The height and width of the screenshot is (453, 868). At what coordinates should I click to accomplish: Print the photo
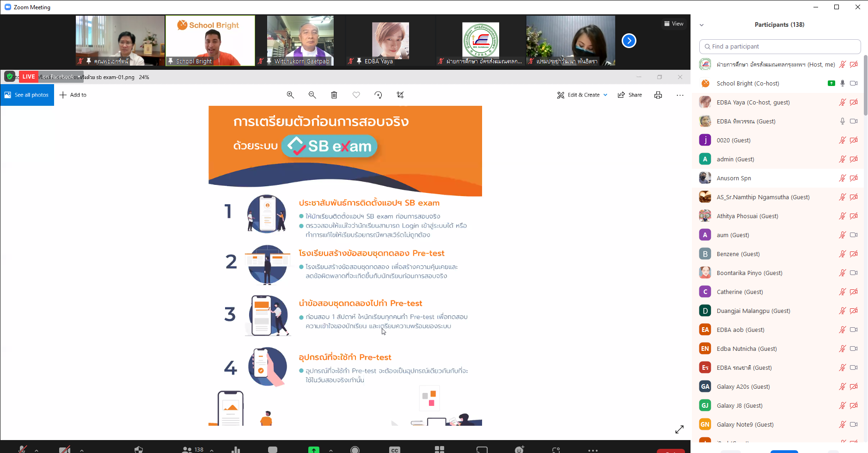pos(658,95)
